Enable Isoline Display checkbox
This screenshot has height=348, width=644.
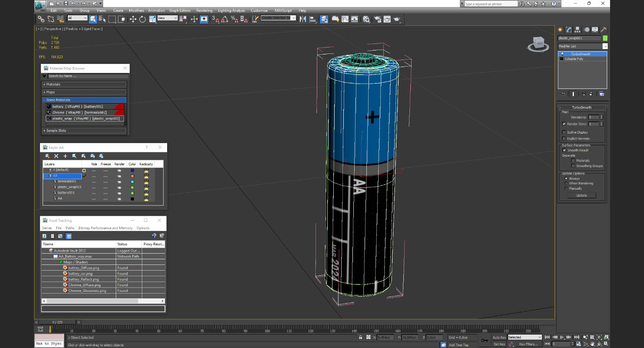[x=564, y=132]
